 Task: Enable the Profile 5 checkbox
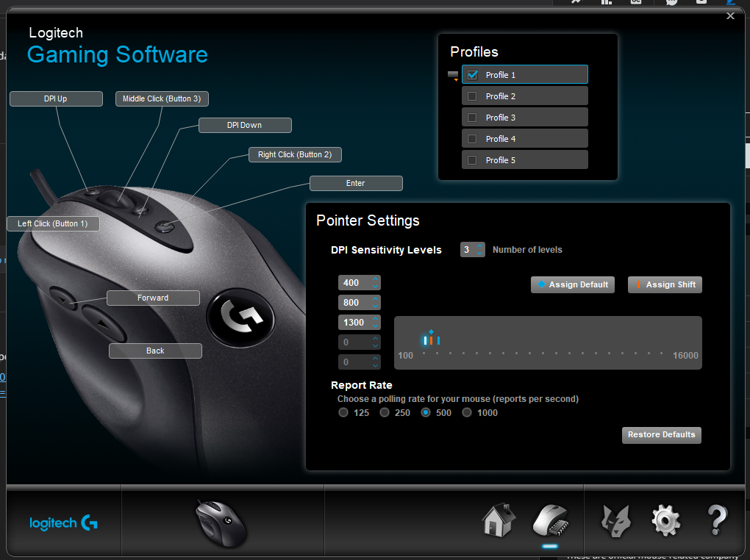tap(472, 160)
